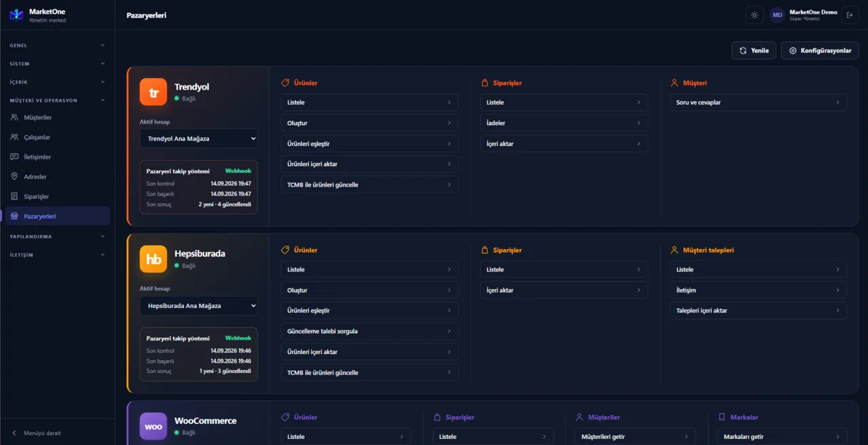This screenshot has width=868, height=445.
Task: Click the Hepsiburada hb logo
Action: pyautogui.click(x=153, y=259)
